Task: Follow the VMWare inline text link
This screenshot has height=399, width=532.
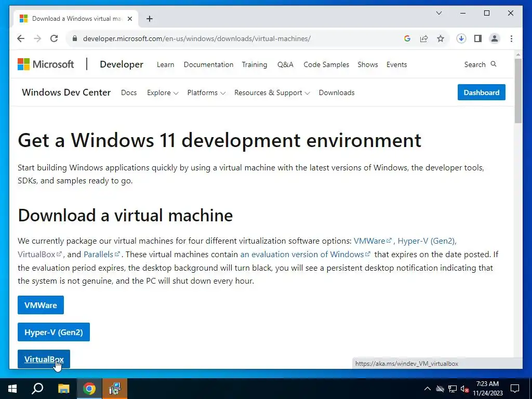Action: (x=373, y=241)
